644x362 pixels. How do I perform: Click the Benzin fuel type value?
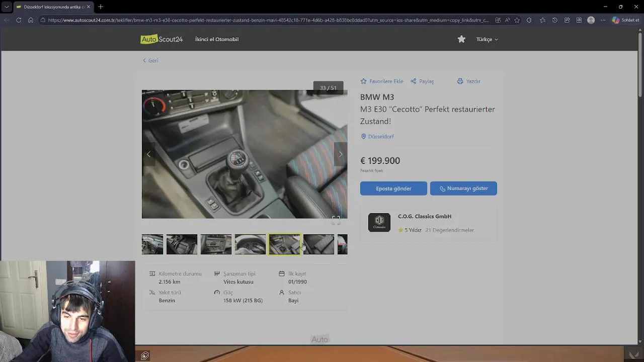(167, 300)
